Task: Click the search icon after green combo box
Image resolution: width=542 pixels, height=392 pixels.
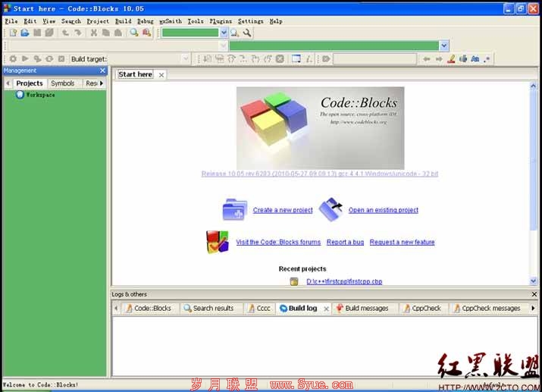Action: coord(235,33)
